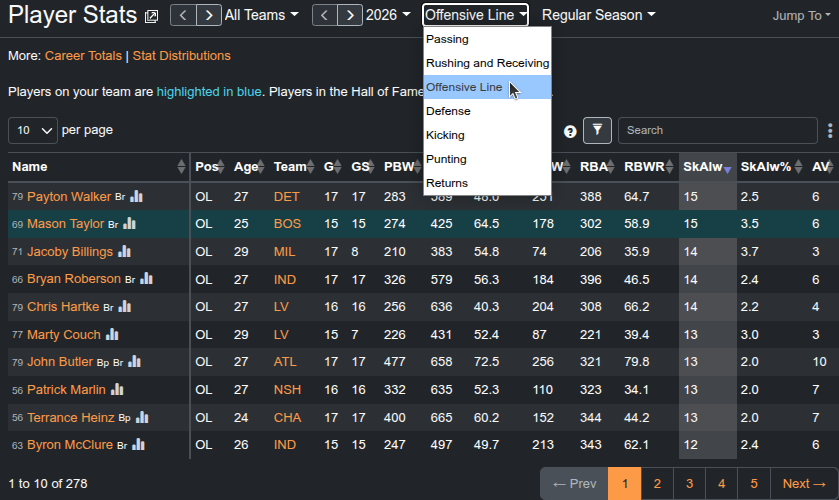The image size is (839, 500).
Task: Open Jacoby Billings' ratings chart icon
Action: pyautogui.click(x=125, y=252)
